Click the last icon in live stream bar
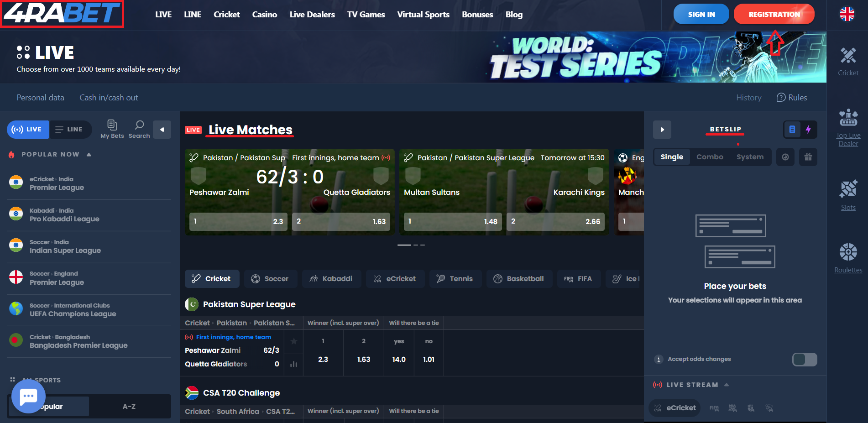 [x=769, y=408]
